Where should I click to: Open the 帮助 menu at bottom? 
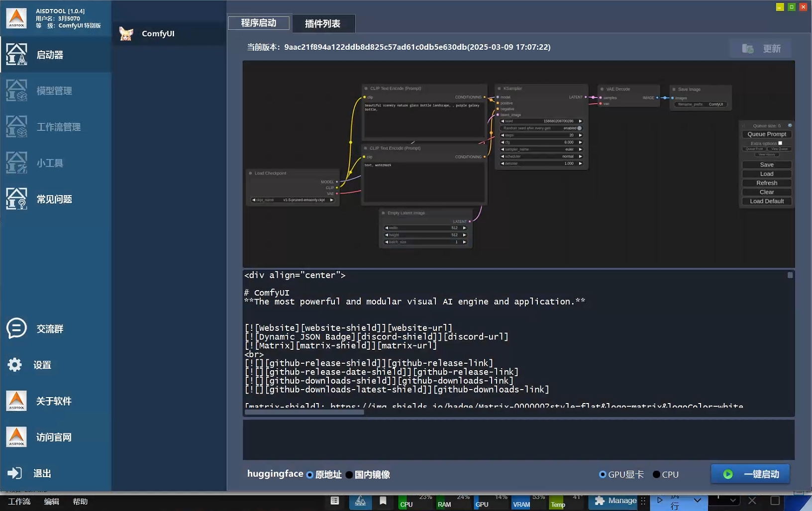click(x=80, y=502)
